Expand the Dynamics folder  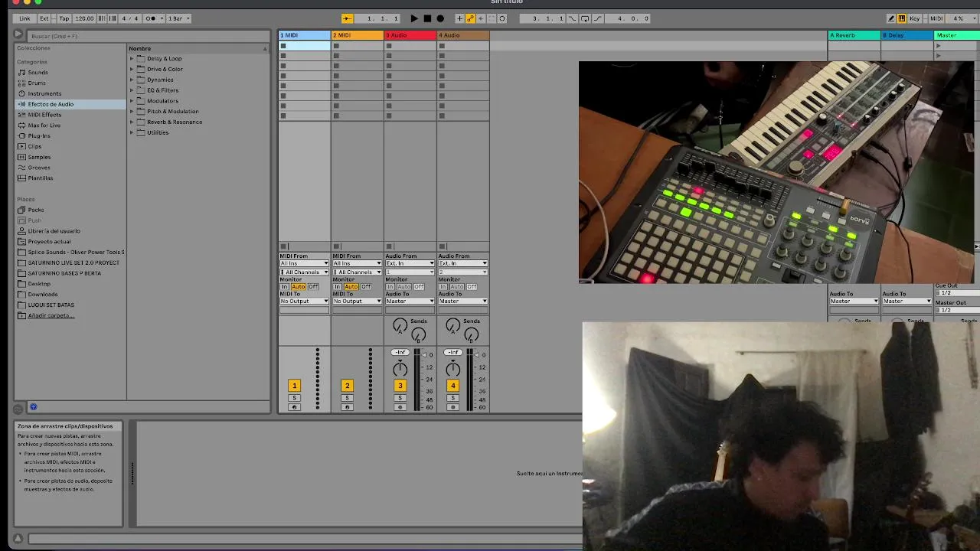coord(131,80)
